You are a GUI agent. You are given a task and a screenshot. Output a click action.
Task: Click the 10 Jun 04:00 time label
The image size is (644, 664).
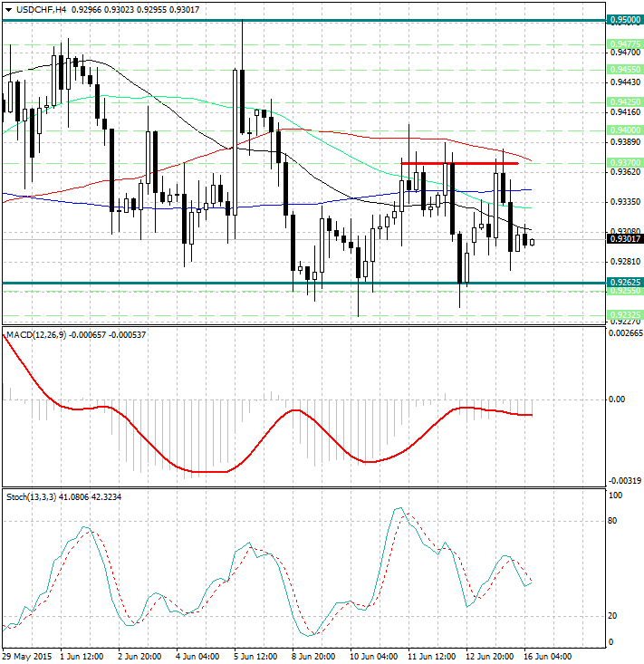(x=374, y=657)
